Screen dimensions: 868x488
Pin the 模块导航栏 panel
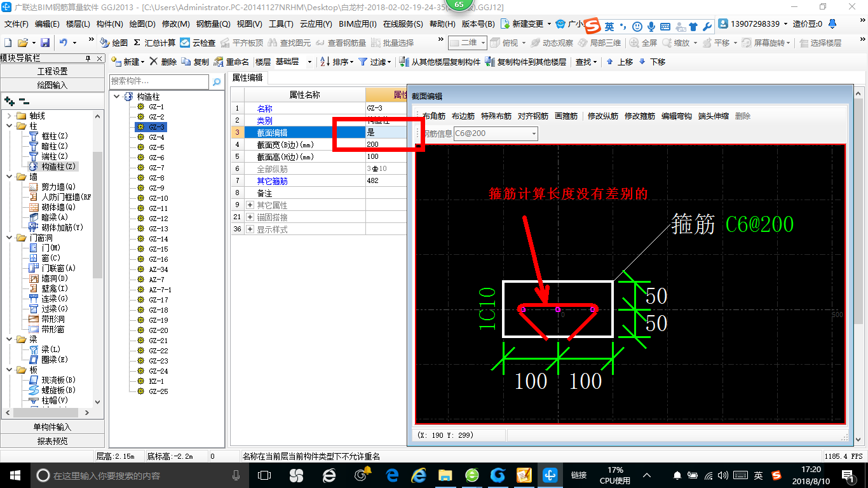tap(88, 58)
